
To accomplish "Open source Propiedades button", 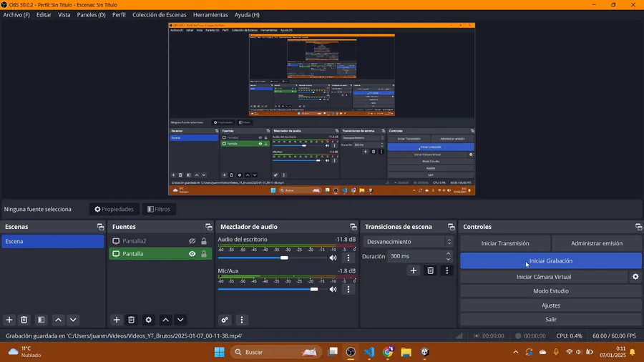I will pyautogui.click(x=114, y=210).
